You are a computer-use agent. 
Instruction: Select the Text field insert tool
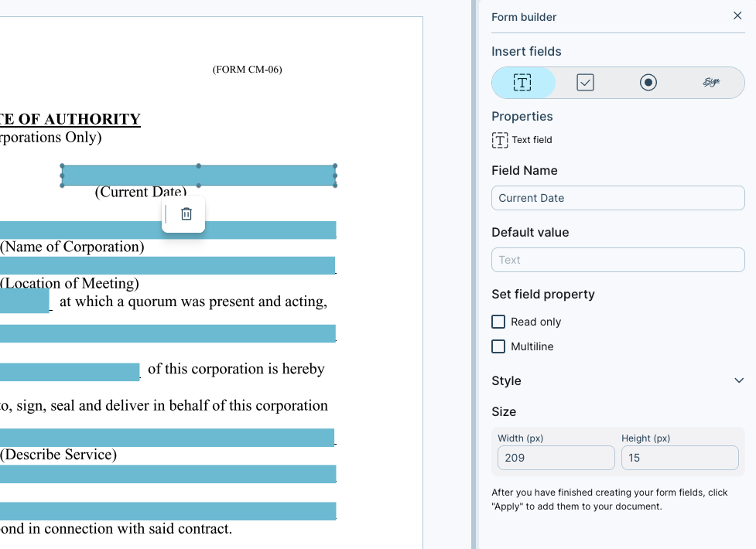pos(523,82)
